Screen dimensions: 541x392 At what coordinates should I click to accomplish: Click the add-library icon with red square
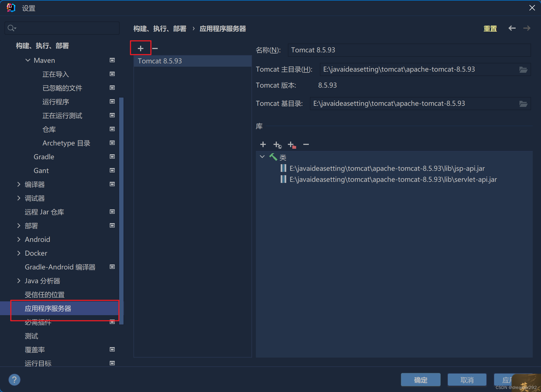(x=292, y=145)
